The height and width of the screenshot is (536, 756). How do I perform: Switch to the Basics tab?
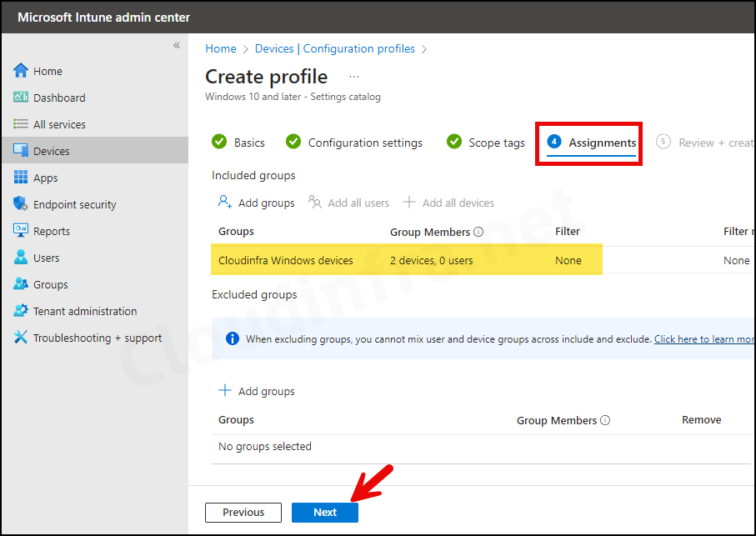(x=248, y=143)
